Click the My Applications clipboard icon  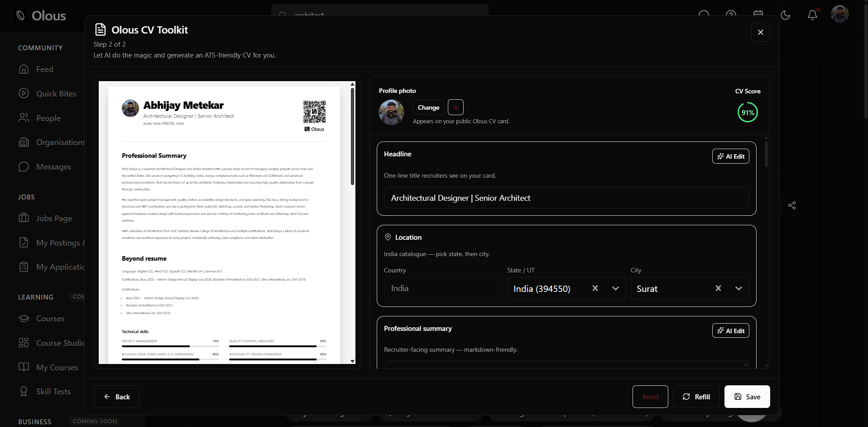click(x=24, y=267)
